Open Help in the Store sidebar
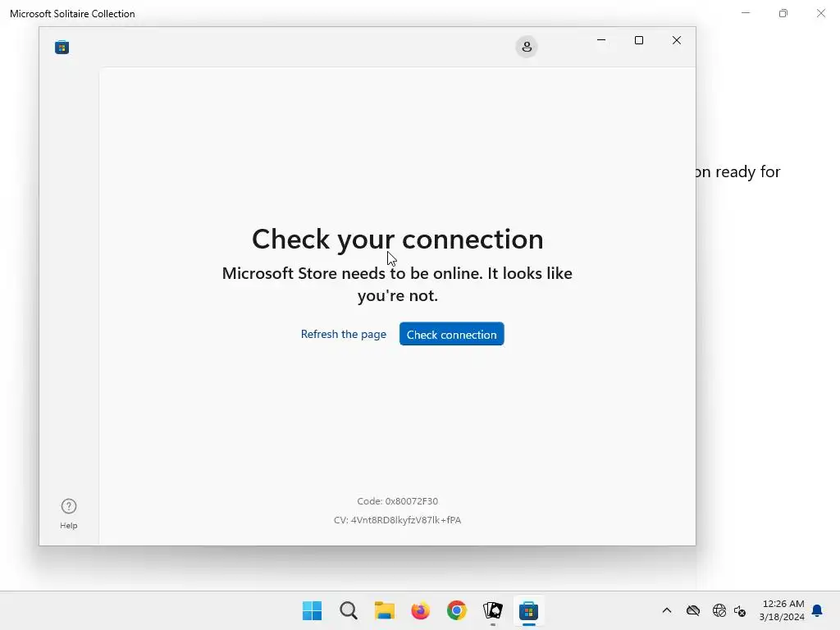 point(69,514)
